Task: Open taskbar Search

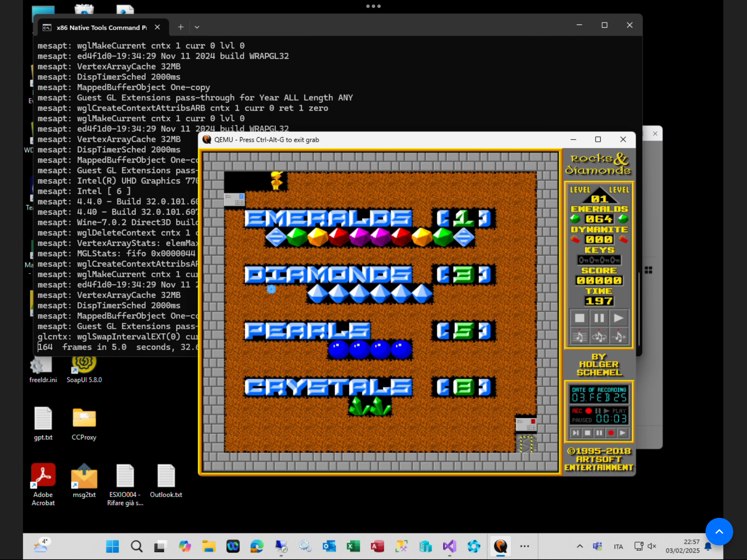Action: coord(137,547)
